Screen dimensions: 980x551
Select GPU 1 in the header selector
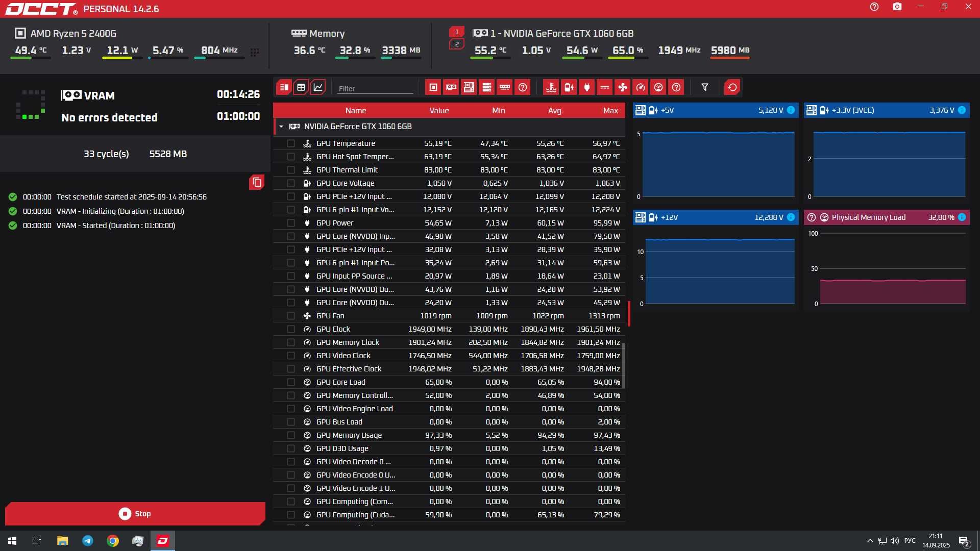tap(457, 32)
